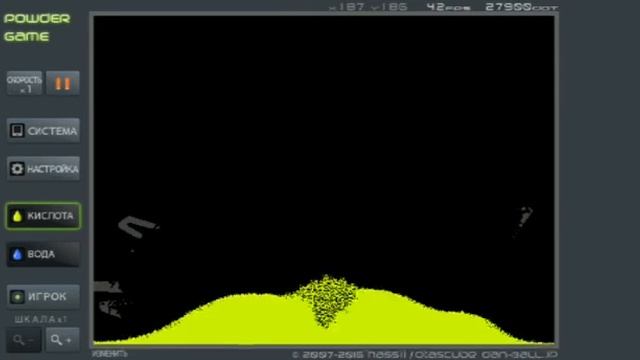Zoom out with the magnifier minus button

(x=24, y=340)
